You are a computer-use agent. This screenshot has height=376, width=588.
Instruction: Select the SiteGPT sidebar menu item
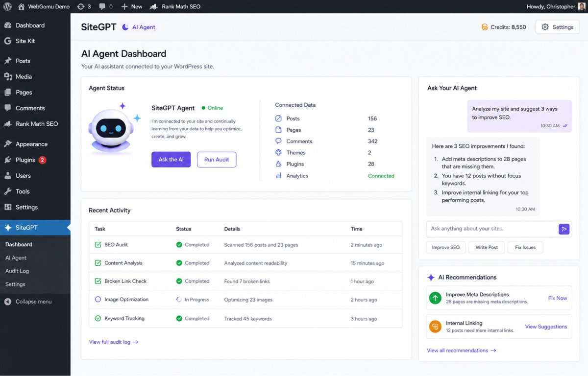tap(35, 228)
